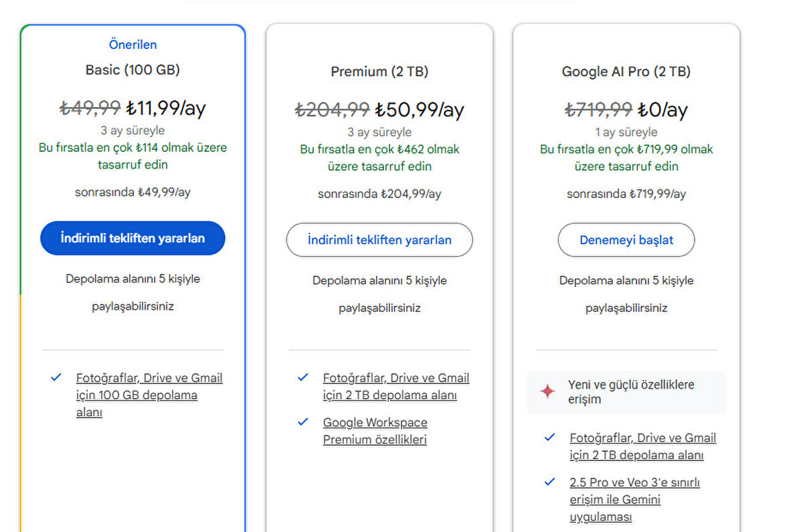Select the Önerilen badge on Basic plan
Viewport: 803px width, 532px height.
click(132, 44)
